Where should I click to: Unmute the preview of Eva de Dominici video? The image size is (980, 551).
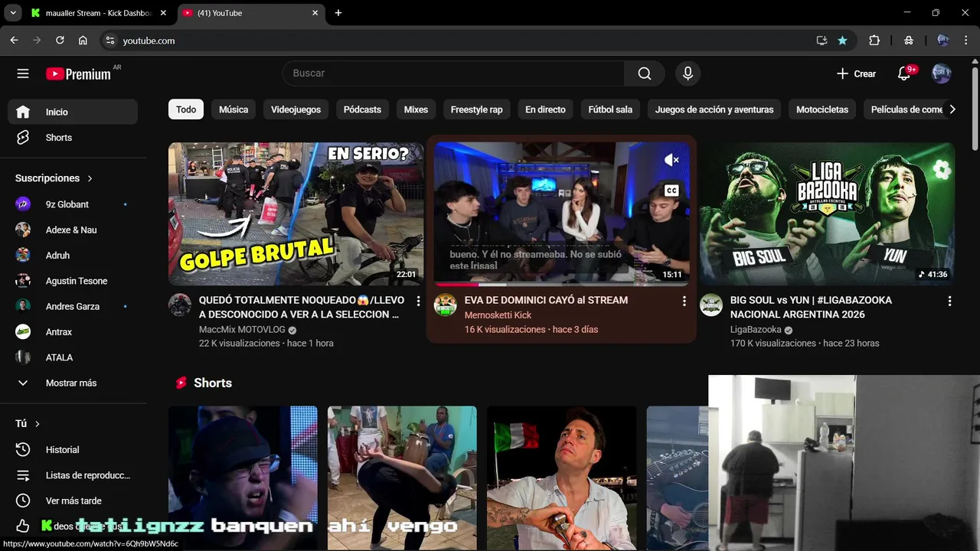pos(671,160)
